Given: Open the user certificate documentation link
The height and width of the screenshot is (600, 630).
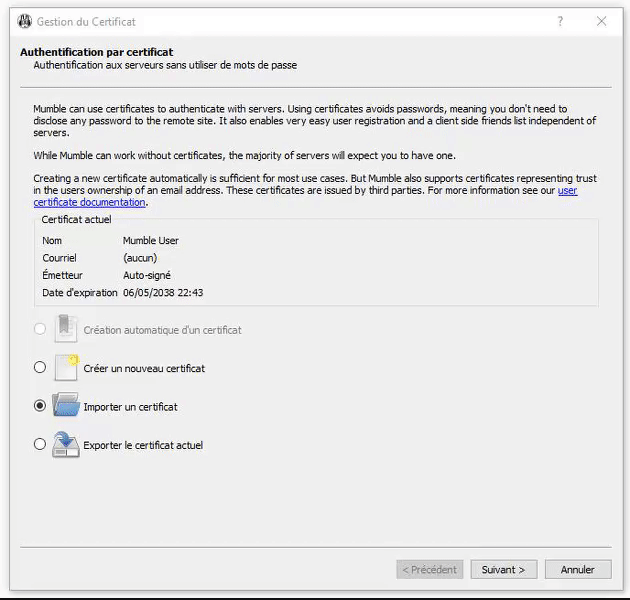Looking at the screenshot, I should [x=567, y=190].
